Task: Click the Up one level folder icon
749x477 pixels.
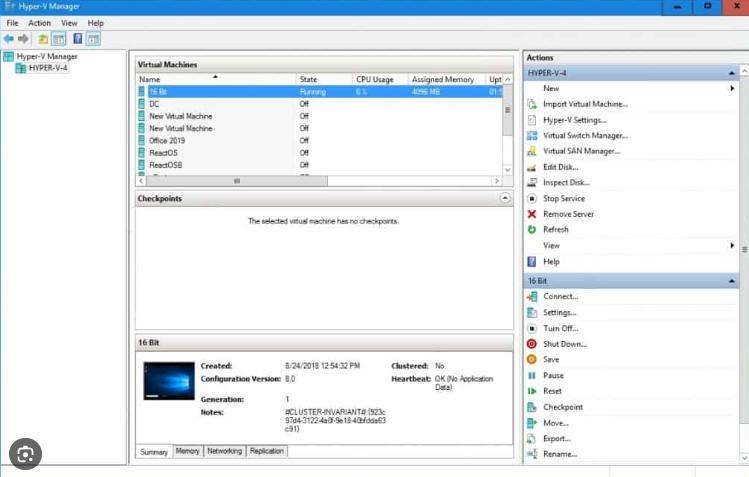Action: (x=43, y=39)
